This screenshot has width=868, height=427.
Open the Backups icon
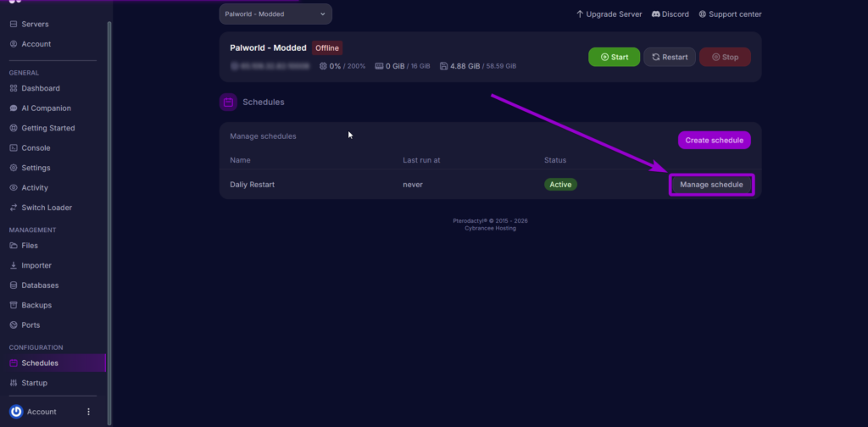14,305
